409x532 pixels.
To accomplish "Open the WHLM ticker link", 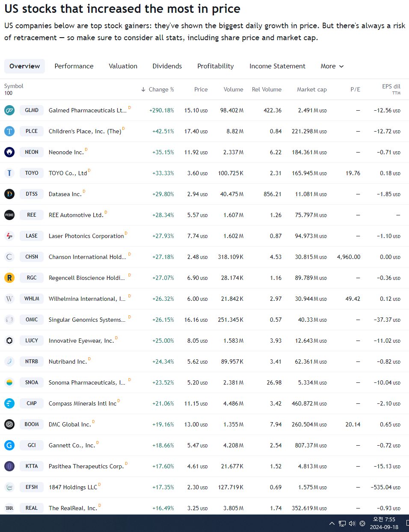I will pyautogui.click(x=32, y=299).
